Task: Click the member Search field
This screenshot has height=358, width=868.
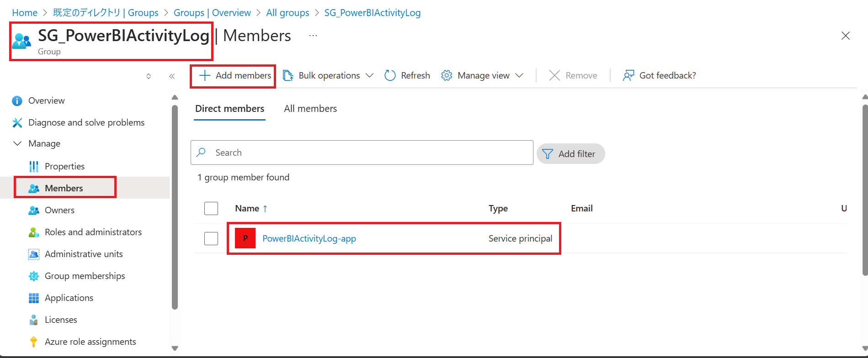Action: (x=362, y=153)
